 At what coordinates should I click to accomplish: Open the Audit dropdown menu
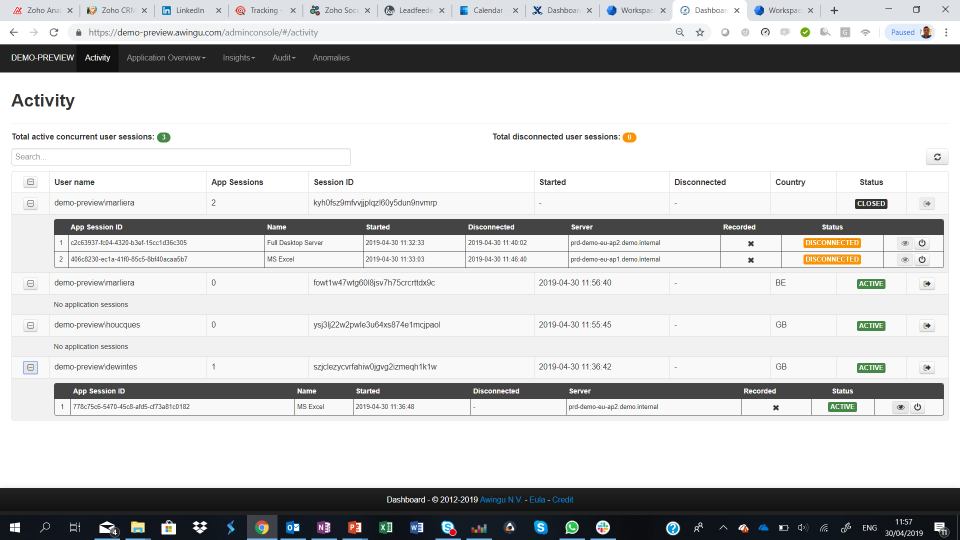[283, 58]
